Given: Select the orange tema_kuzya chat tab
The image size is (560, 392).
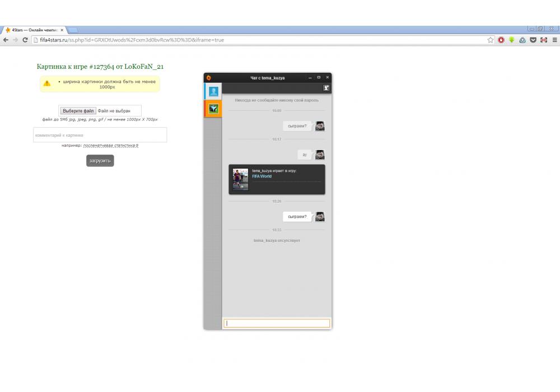Looking at the screenshot, I should tap(213, 109).
